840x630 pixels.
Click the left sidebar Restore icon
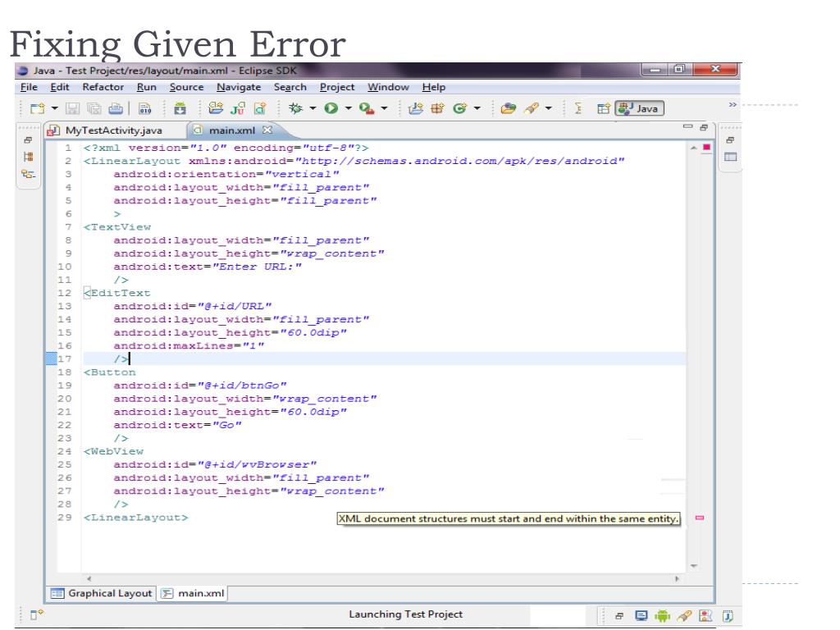[x=28, y=140]
